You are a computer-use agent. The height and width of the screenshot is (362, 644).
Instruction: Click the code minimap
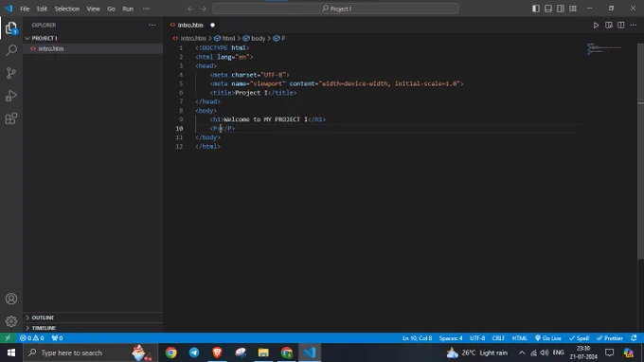(x=604, y=48)
